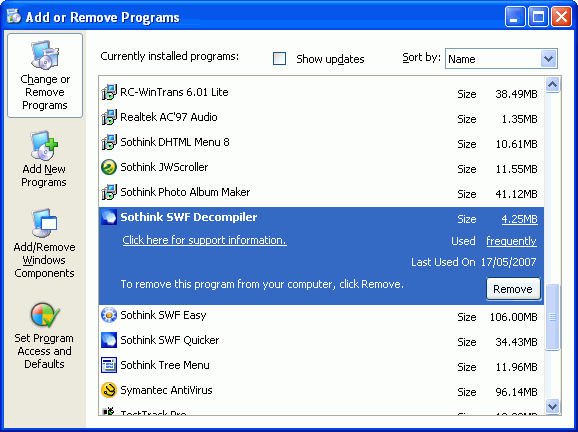The width and height of the screenshot is (578, 432).
Task: Click the RC-WinTrans 6.01 Lite icon
Action: coord(109,92)
